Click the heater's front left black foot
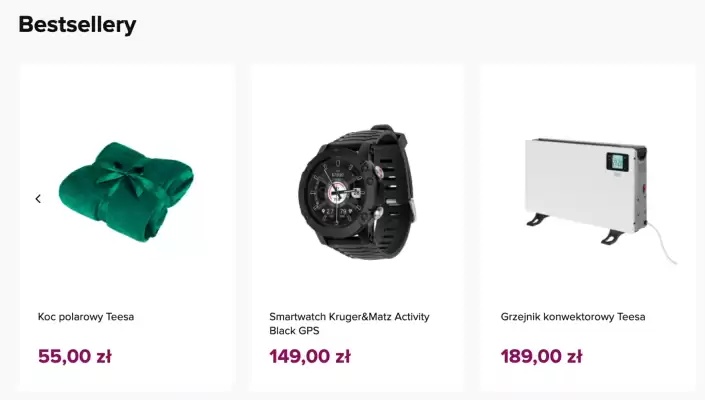 pos(537,220)
